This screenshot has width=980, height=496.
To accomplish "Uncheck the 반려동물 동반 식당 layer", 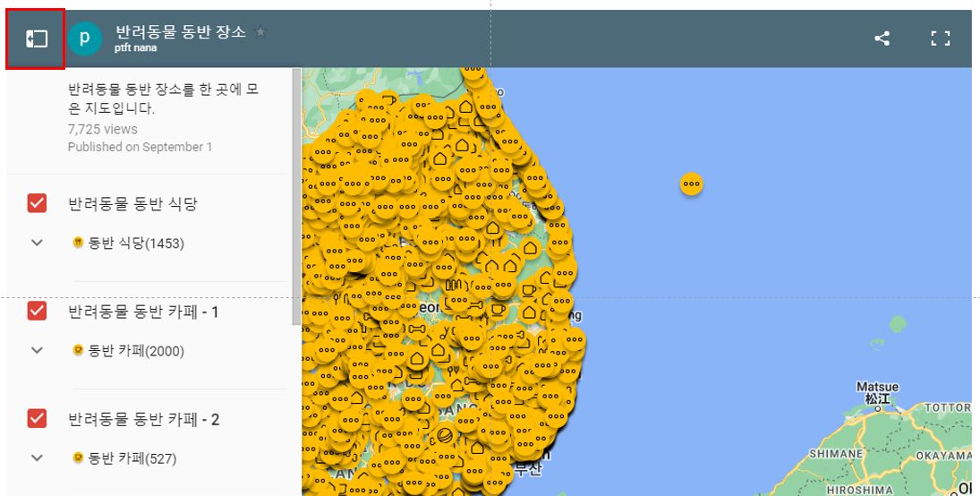I will [x=37, y=203].
